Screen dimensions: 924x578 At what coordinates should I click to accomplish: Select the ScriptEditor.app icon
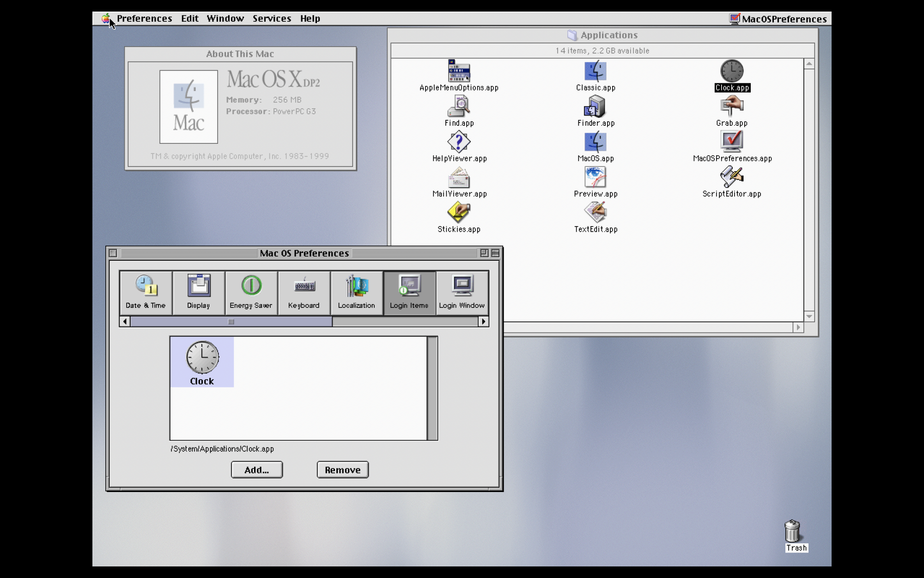(x=732, y=178)
